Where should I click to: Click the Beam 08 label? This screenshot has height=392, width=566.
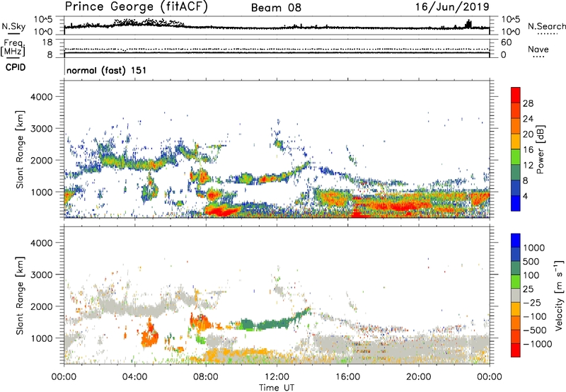tap(276, 8)
